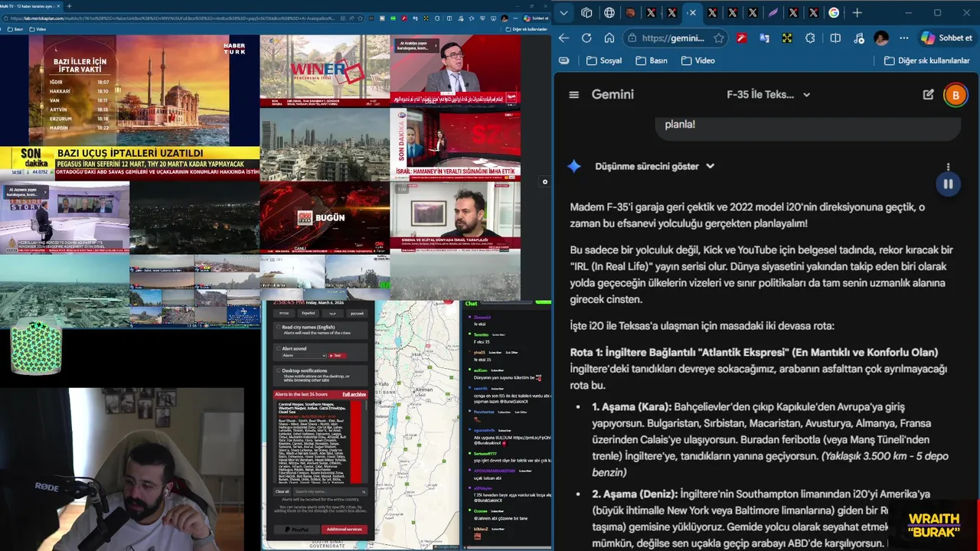Screen dimensions: 980x551
Task: Switch to the purple feather icon tab
Action: [773, 12]
